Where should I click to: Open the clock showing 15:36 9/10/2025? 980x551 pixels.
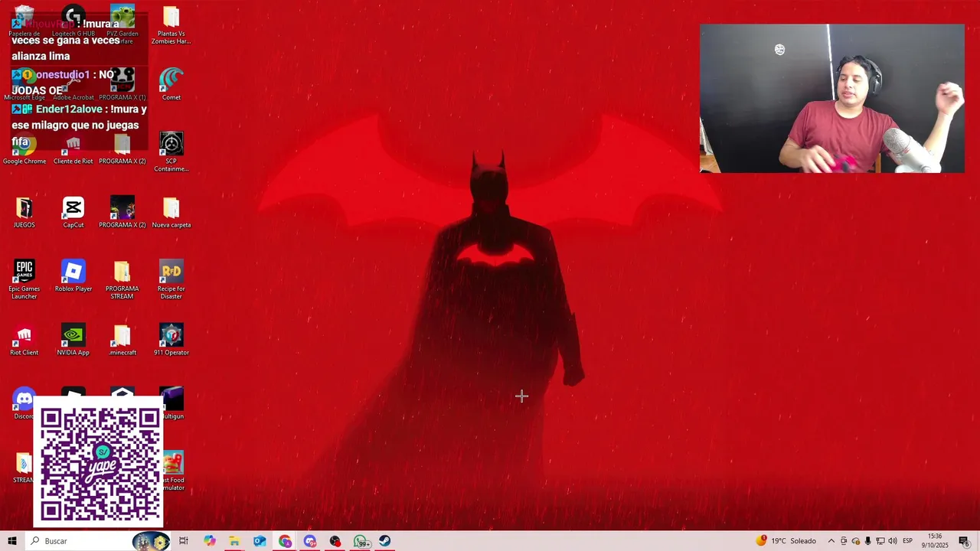[935, 541]
